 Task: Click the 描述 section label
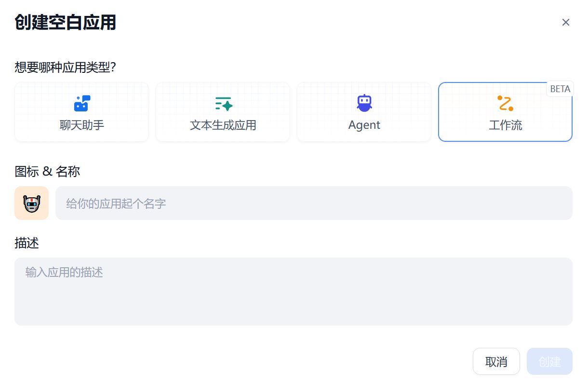tap(27, 243)
